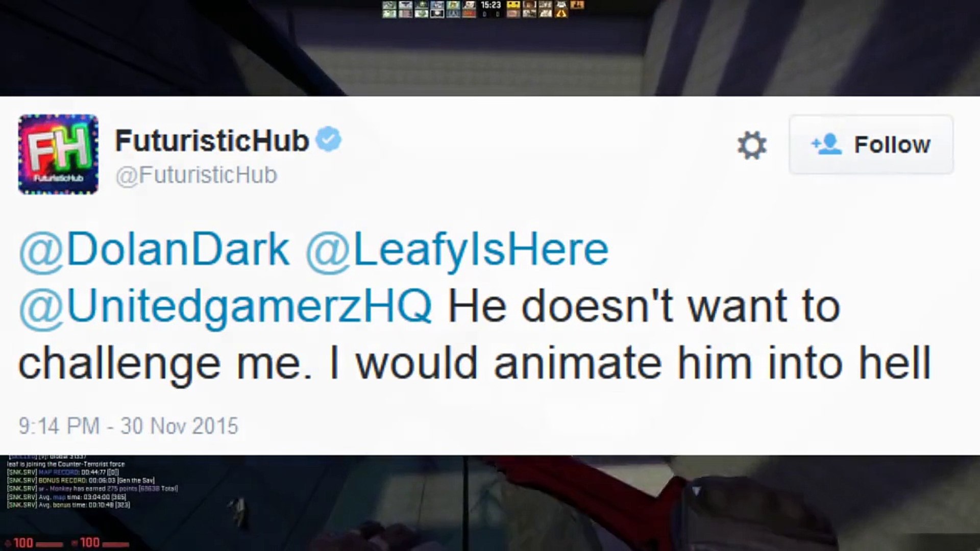Click the FuturisticHub FH profile avatar
Image resolution: width=980 pixels, height=551 pixels.
[58, 154]
